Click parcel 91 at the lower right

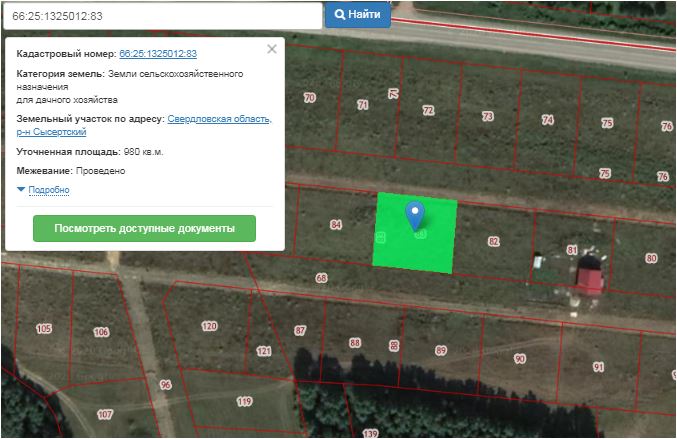(x=598, y=367)
